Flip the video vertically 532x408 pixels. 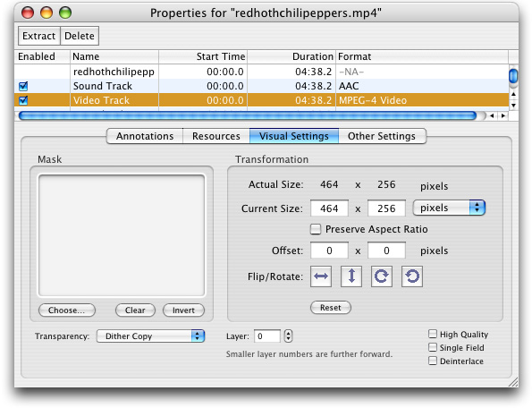pyautogui.click(x=351, y=276)
